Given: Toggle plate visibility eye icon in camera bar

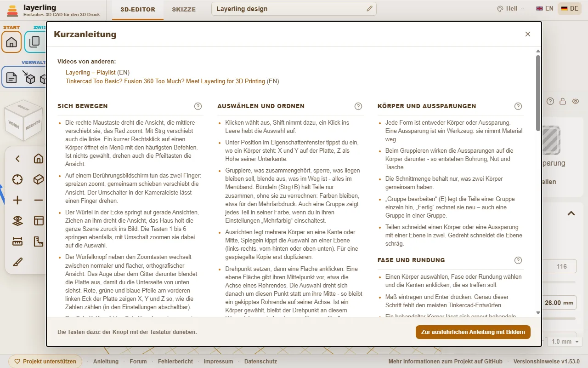Looking at the screenshot, I should 17,221.
